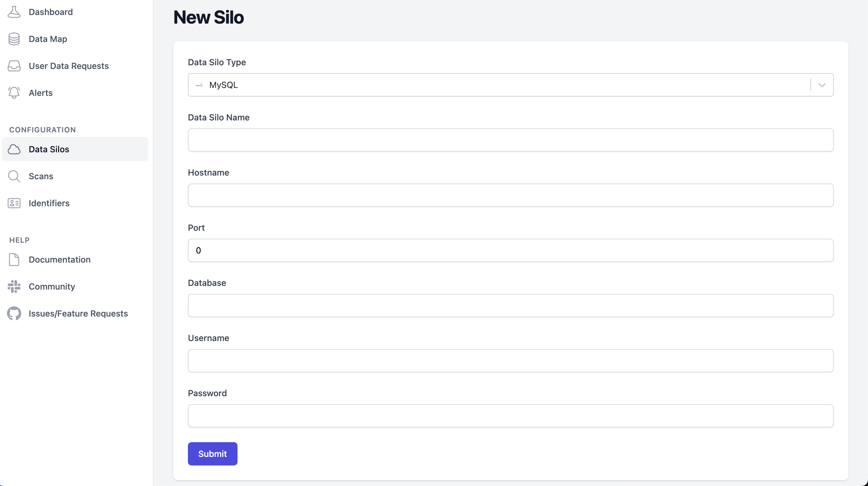Click the dropdown arrow for silo type
The height and width of the screenshot is (486, 868).
point(821,85)
